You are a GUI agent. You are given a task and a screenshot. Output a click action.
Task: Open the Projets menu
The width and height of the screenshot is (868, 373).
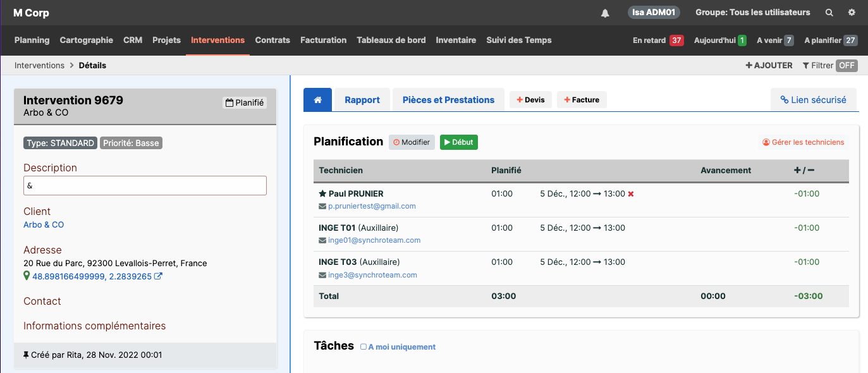(x=166, y=40)
